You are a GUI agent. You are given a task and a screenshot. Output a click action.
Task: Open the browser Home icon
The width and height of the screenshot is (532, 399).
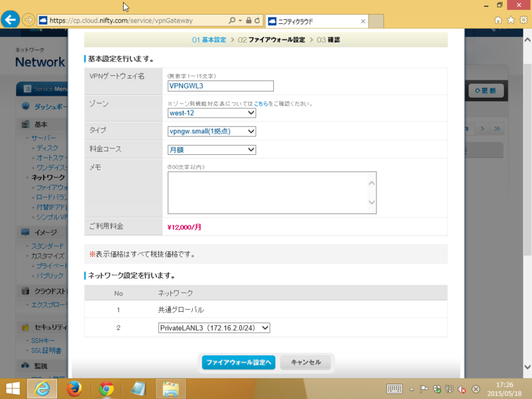pyautogui.click(x=498, y=21)
